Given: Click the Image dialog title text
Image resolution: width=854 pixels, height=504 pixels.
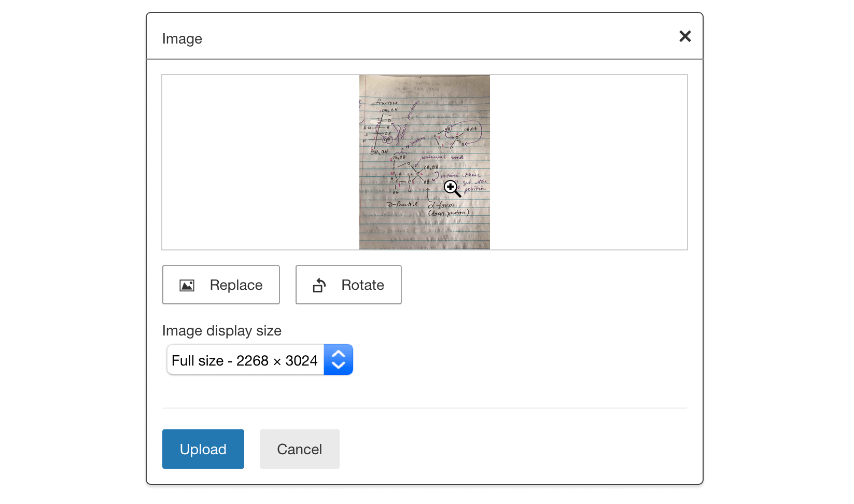Looking at the screenshot, I should click(182, 38).
